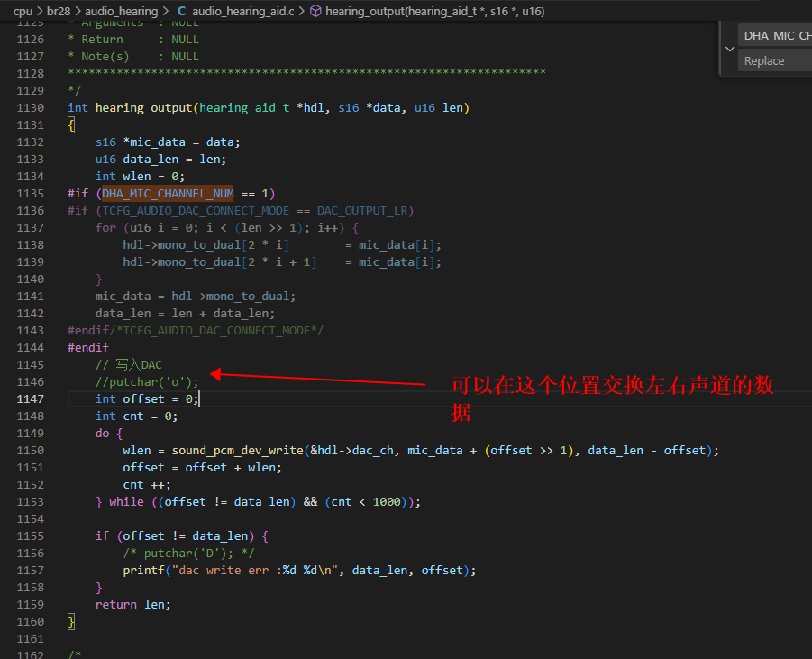Open the audio_hearing breadcrumb folder
The image size is (812, 659).
point(121,11)
